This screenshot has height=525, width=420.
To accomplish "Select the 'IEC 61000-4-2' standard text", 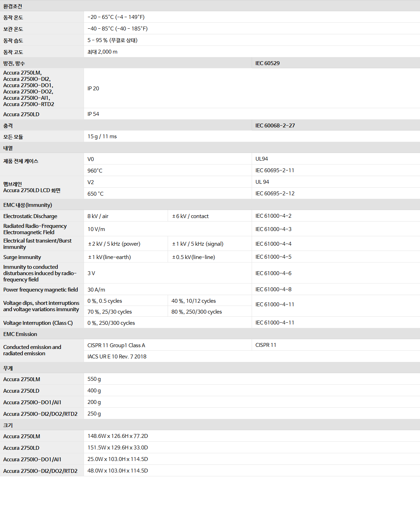I will pos(273,216).
